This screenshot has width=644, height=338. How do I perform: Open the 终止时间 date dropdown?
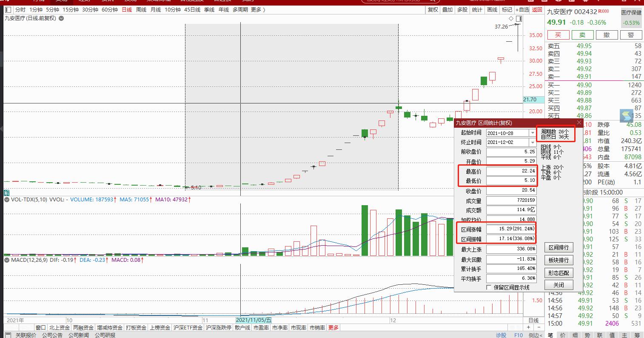tap(533, 142)
